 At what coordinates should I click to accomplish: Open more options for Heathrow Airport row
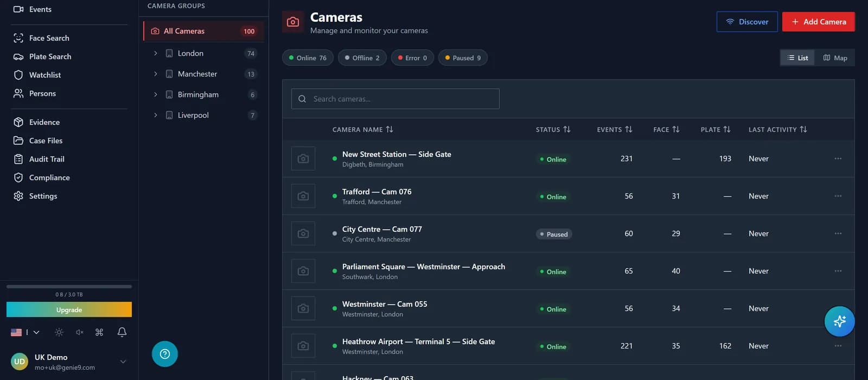tap(838, 346)
